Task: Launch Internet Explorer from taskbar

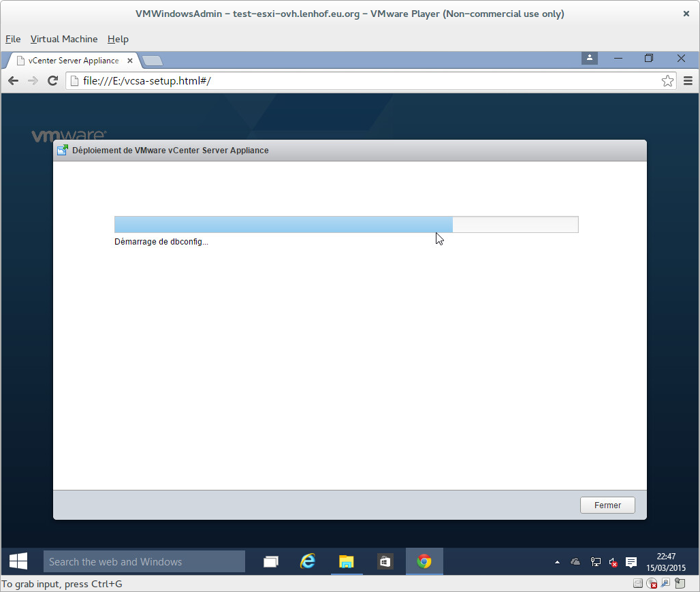Action: (x=308, y=561)
